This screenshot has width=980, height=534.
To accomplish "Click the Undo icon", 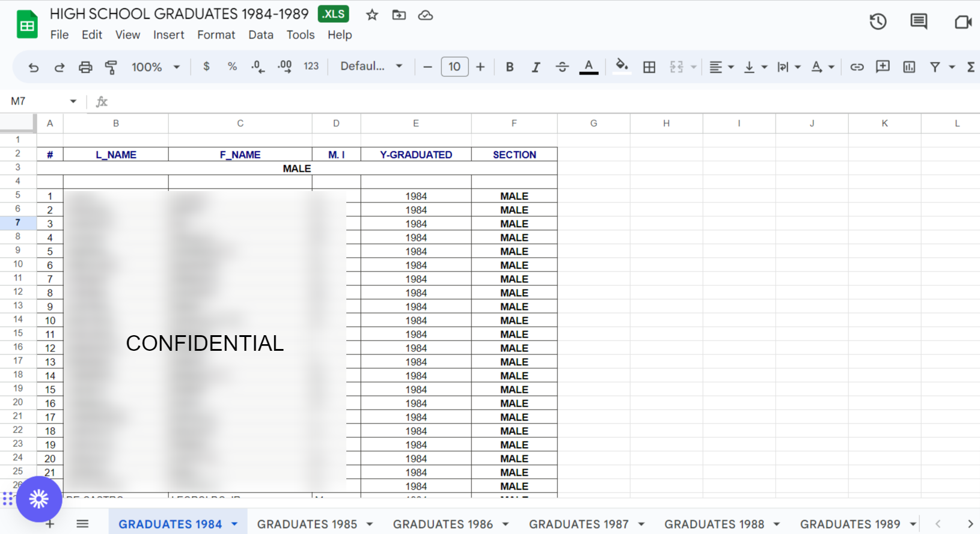I will point(34,67).
